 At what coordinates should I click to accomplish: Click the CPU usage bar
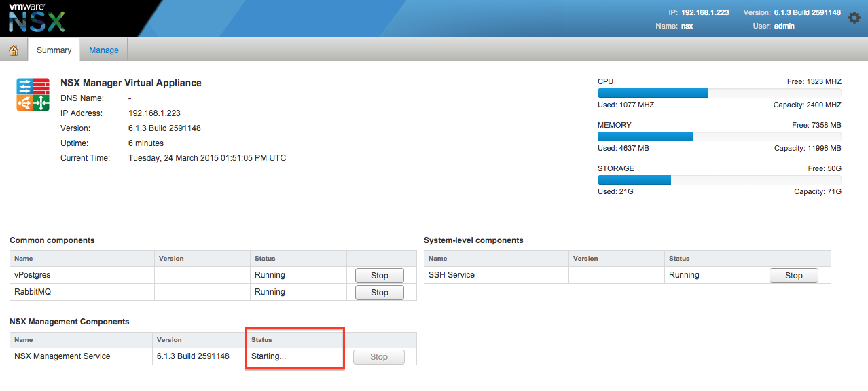tap(719, 93)
